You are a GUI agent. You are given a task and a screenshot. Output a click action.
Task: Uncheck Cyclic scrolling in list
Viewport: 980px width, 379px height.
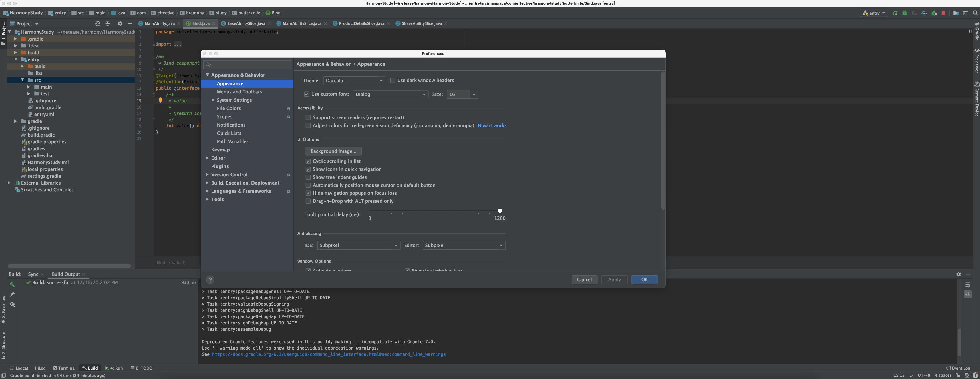tap(308, 161)
